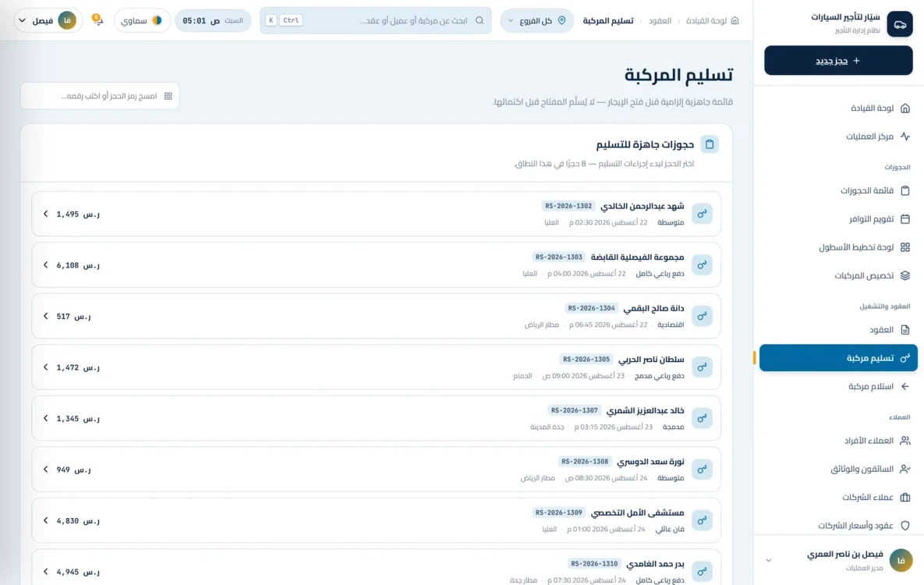This screenshot has width=924, height=585.
Task: Click the car logo icon of سيّار
Action: pos(899,24)
